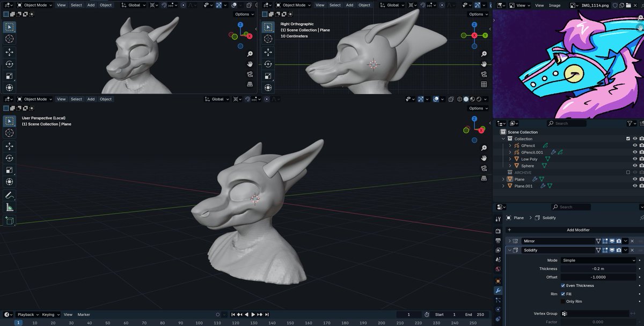Image resolution: width=644 pixels, height=326 pixels.
Task: Expand the Mirror modifier panel
Action: 509,241
